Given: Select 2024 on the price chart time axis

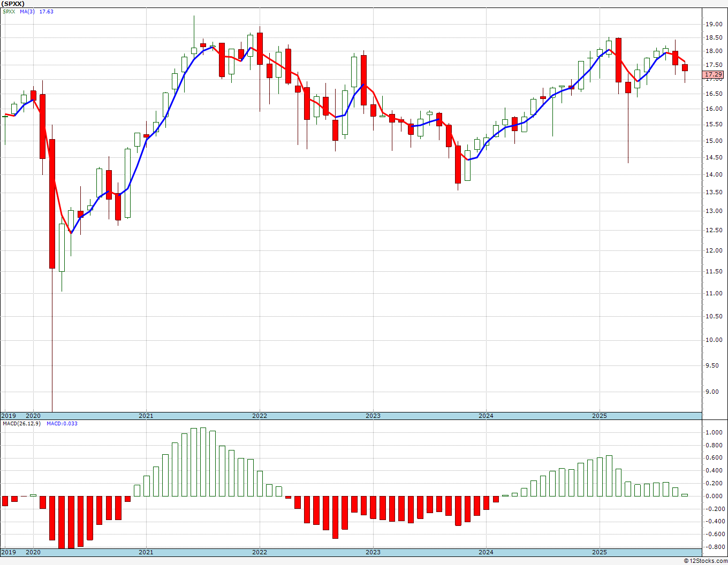Looking at the screenshot, I should [486, 416].
